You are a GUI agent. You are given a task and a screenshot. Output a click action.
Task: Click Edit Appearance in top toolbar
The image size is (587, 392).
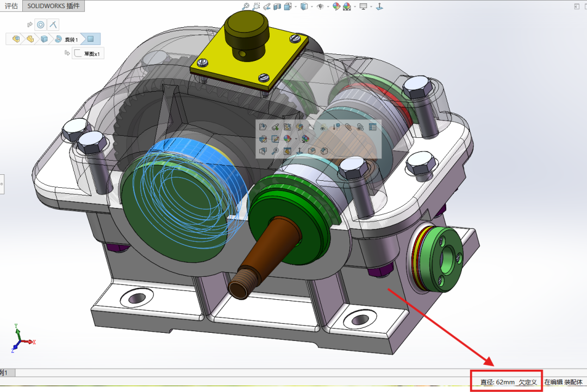[336, 7]
